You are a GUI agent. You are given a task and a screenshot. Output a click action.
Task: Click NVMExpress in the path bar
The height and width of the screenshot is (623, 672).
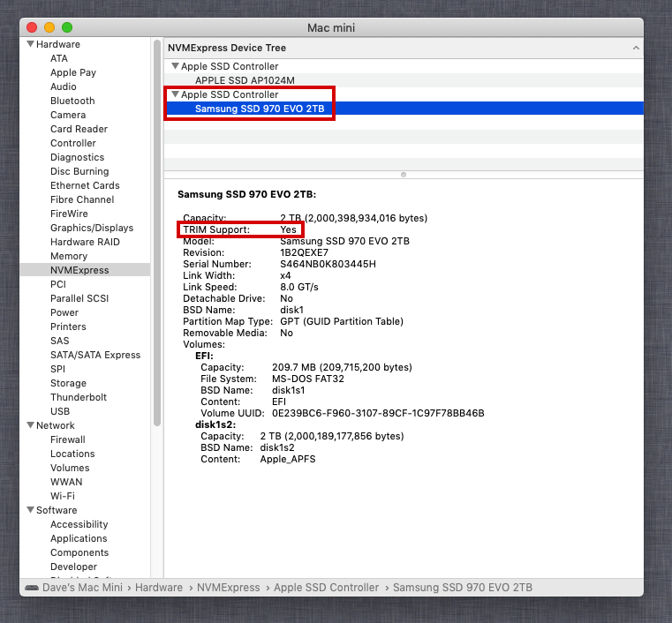(x=228, y=588)
